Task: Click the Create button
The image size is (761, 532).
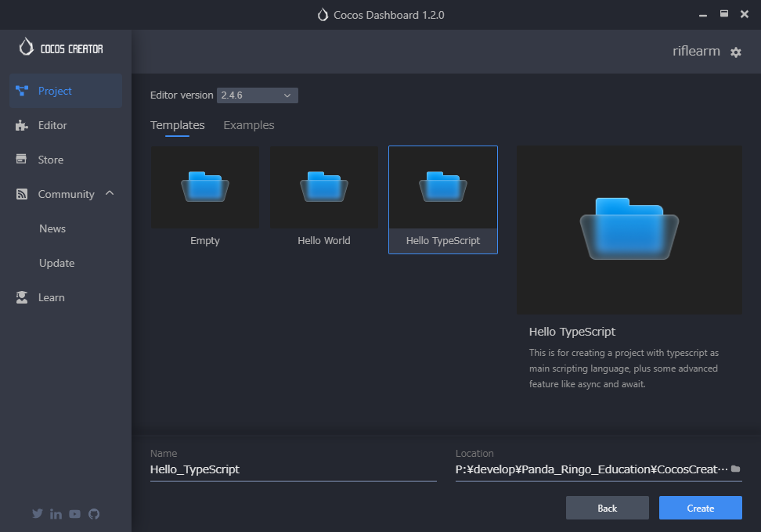Action: (x=701, y=508)
